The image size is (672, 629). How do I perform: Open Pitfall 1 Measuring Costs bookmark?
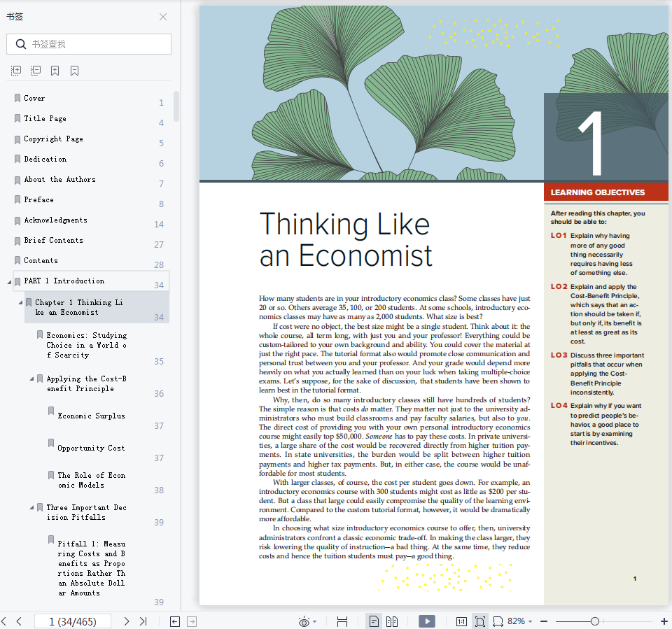[x=91, y=568]
